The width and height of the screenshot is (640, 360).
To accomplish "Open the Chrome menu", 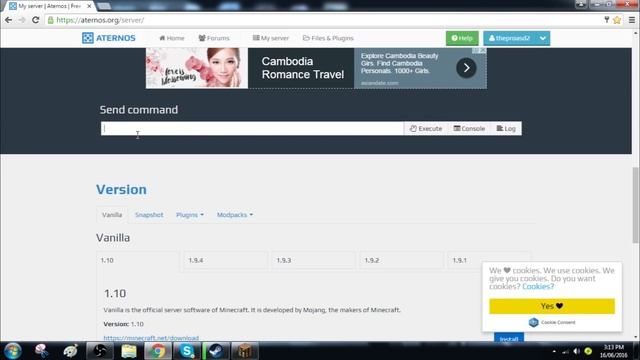I will pyautogui.click(x=632, y=20).
